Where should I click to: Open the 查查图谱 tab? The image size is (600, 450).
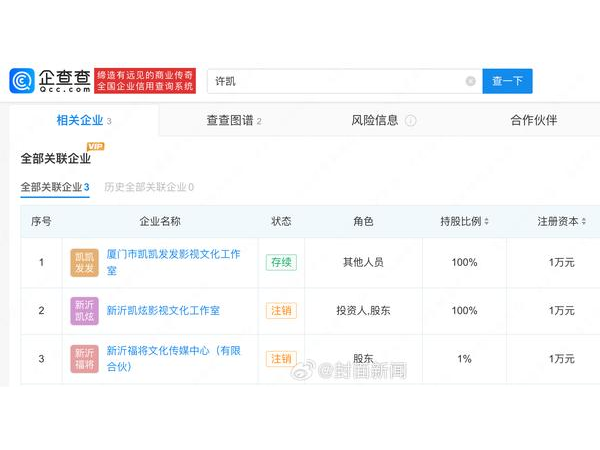point(233,120)
